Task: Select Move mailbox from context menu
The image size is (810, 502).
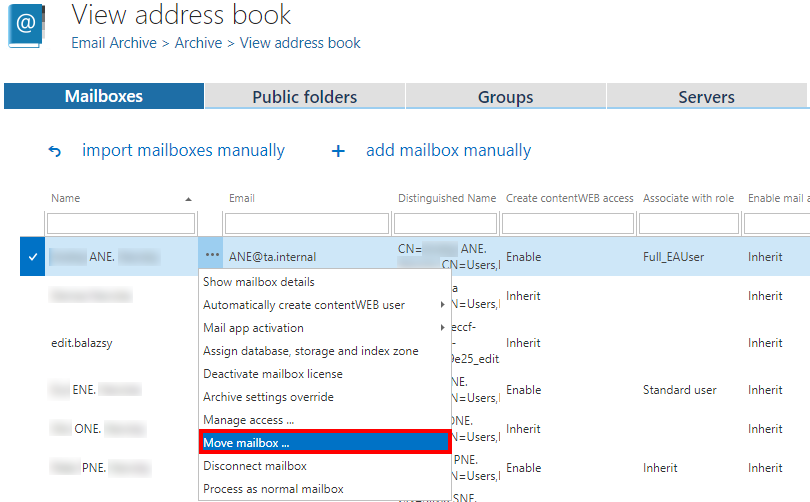Action: (x=324, y=443)
